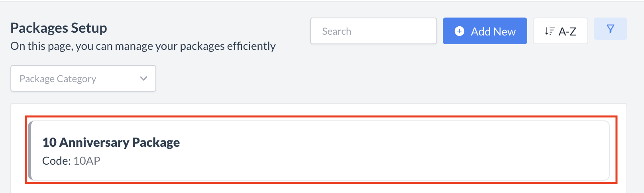Click the A-Z label text

coord(567,32)
